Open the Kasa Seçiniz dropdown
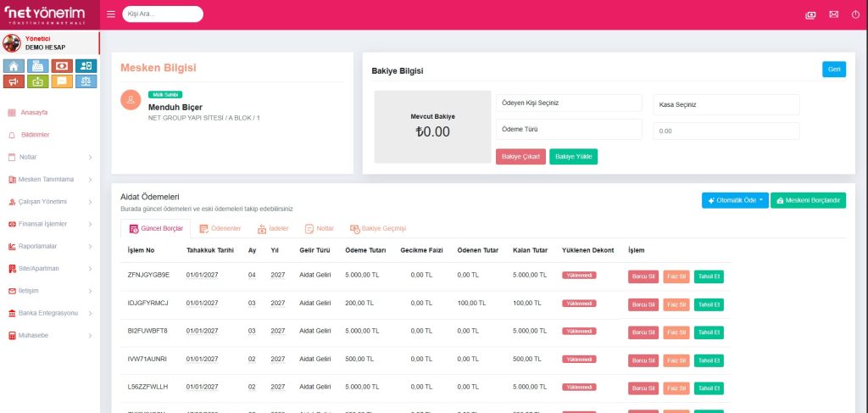The height and width of the screenshot is (413, 868). point(726,104)
